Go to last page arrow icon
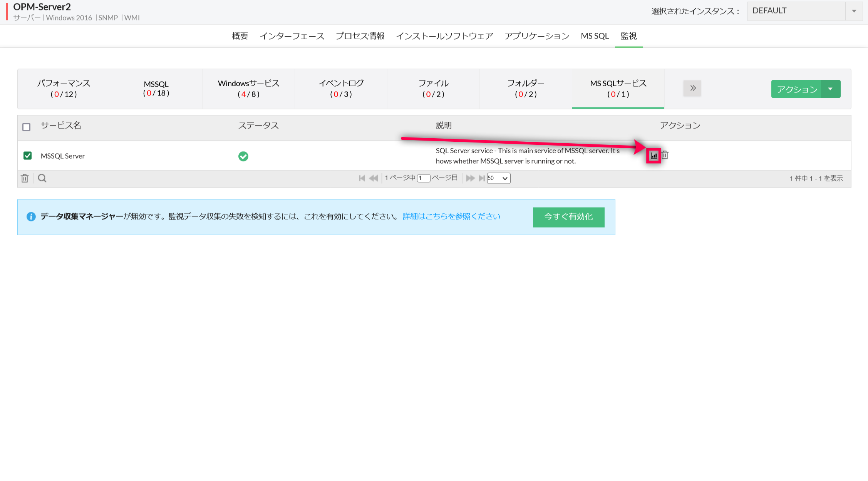Viewport: 868px width, 481px height. (x=481, y=178)
